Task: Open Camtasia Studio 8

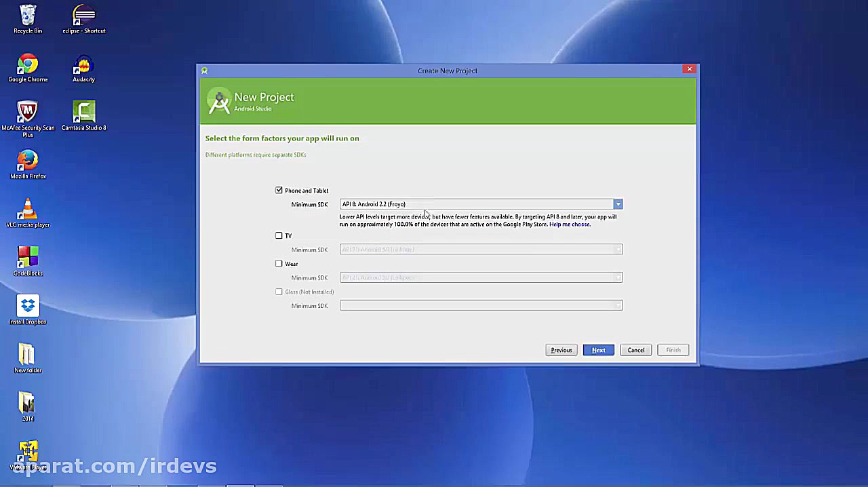Action: point(83,112)
